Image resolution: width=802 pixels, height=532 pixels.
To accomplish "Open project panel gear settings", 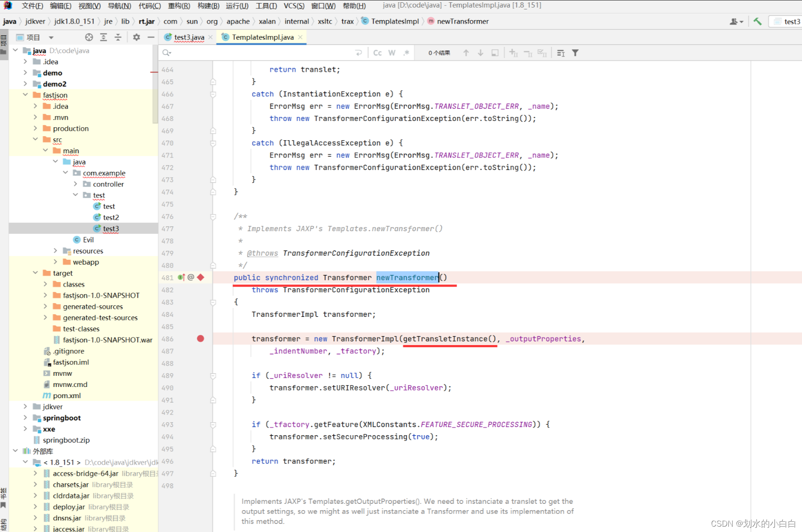I will (x=137, y=37).
